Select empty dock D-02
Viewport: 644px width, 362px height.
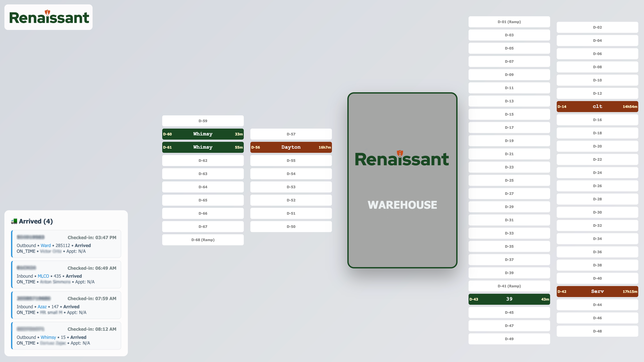click(x=597, y=28)
